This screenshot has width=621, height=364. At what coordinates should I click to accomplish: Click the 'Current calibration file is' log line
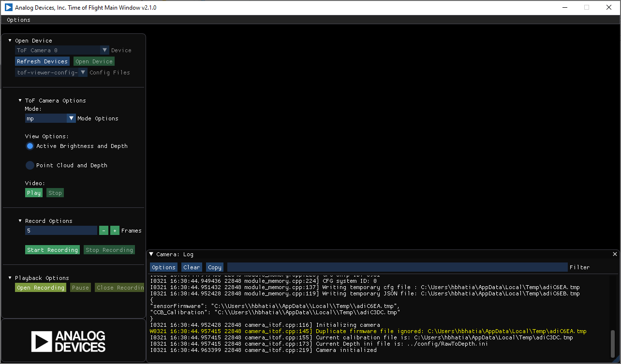(361, 338)
